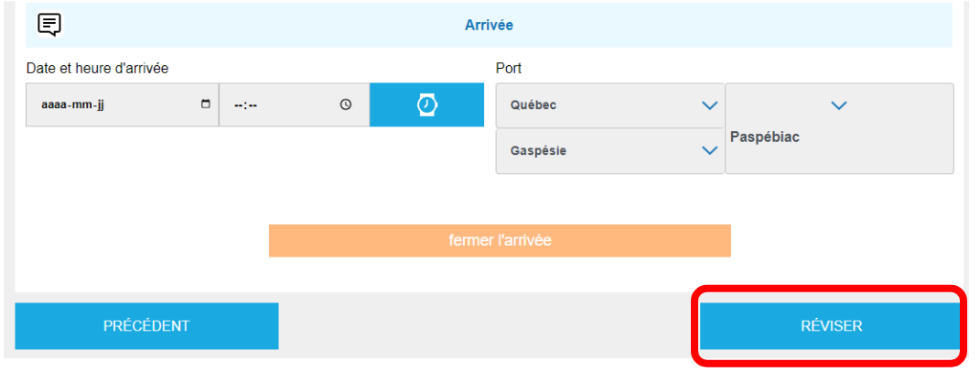
Task: Focus the arrival time input field
Action: coord(275,104)
